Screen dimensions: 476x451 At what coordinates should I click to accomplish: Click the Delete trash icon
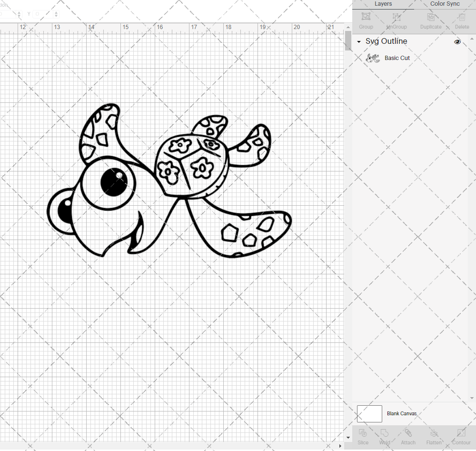(462, 16)
